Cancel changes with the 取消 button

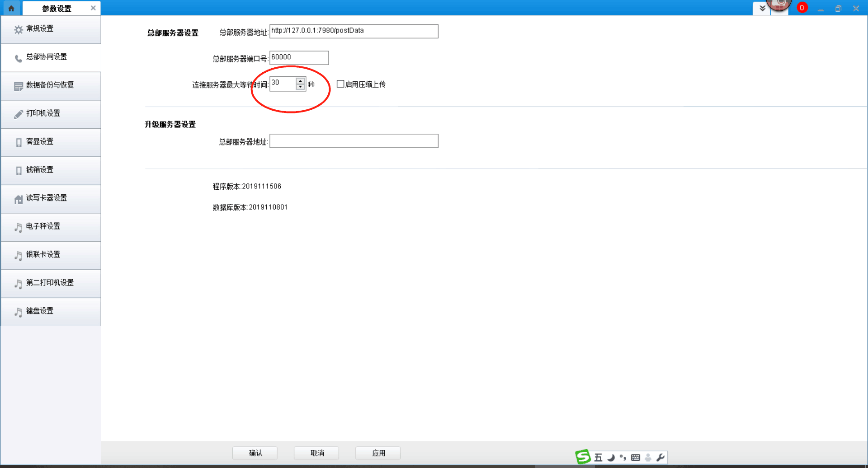tap(317, 453)
